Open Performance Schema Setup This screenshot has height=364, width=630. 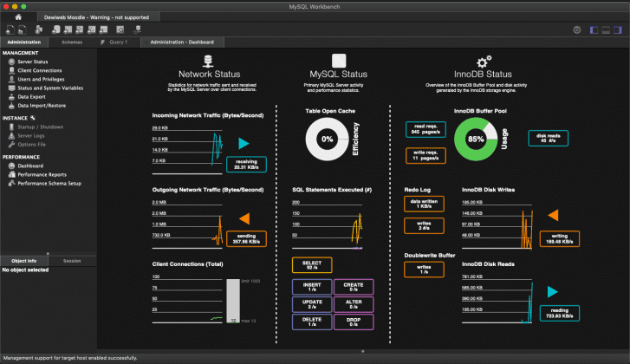point(49,183)
